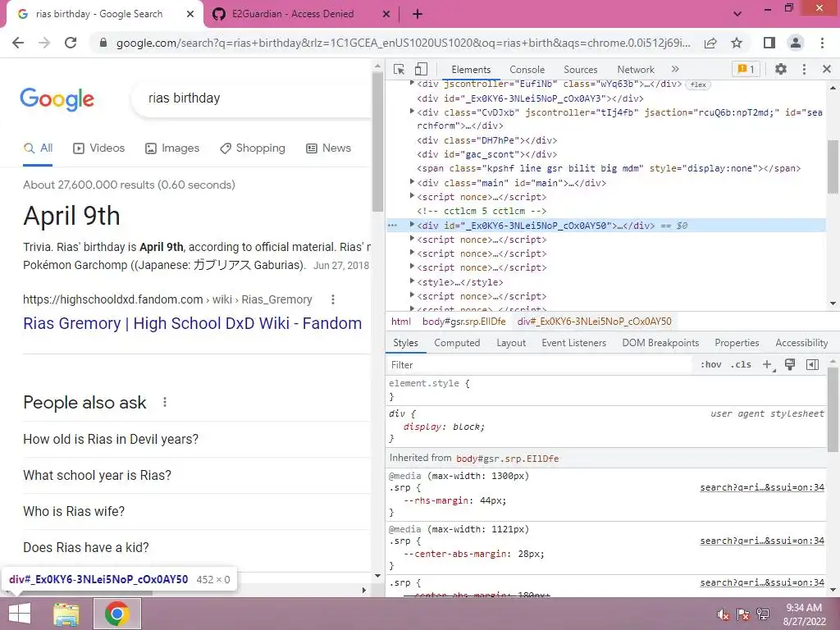The image size is (840, 630).
Task: Toggle the device toolbar icon in DevTools
Action: click(421, 69)
